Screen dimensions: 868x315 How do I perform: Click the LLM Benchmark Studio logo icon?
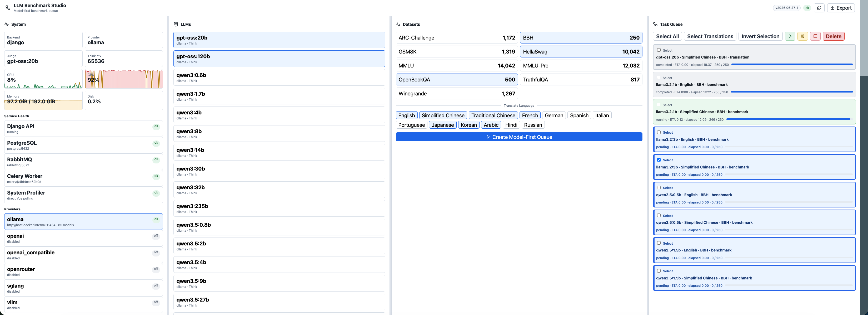click(x=8, y=8)
